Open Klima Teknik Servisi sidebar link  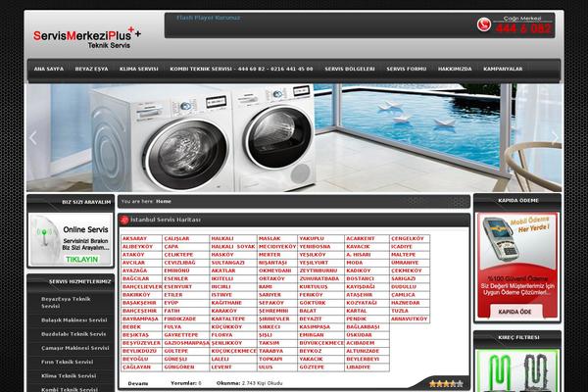69,375
